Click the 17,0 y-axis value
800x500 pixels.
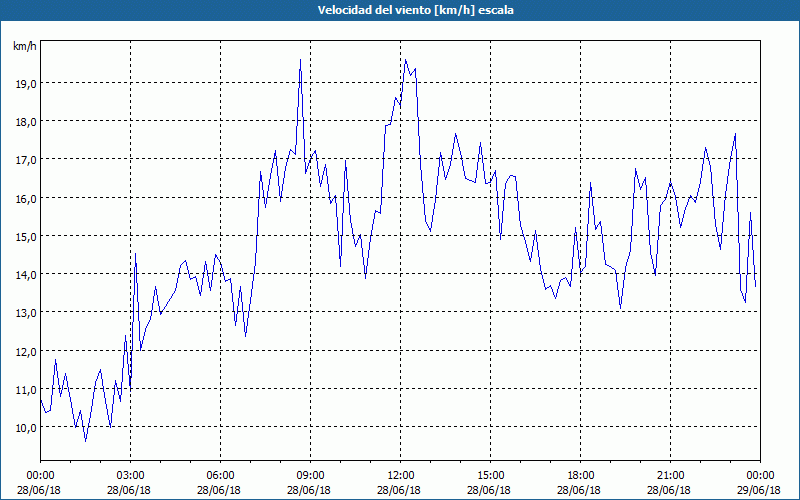point(26,160)
